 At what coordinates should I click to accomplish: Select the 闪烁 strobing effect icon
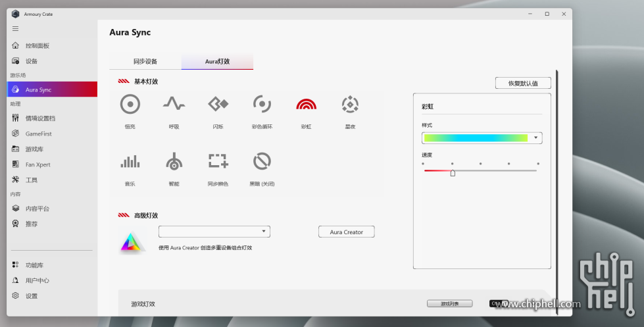pyautogui.click(x=218, y=104)
